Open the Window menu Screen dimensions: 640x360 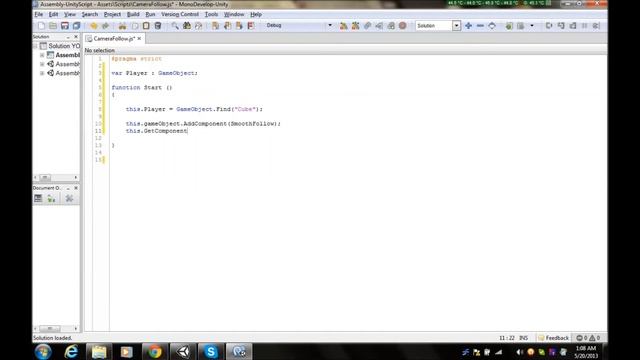pyautogui.click(x=234, y=14)
